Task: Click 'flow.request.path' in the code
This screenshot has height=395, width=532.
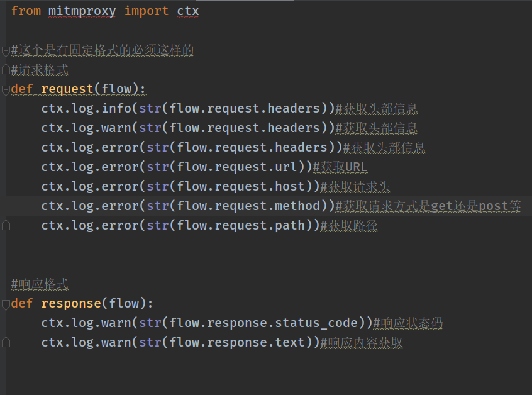Action: pos(241,225)
